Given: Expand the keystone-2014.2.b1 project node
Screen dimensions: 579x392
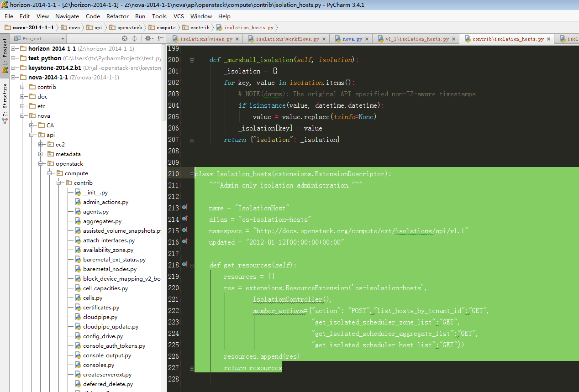Looking at the screenshot, I should tap(14, 68).
